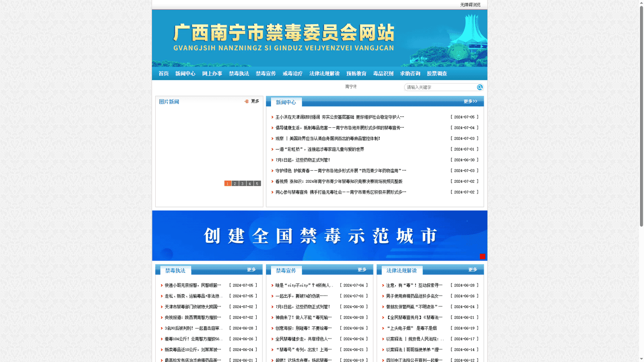Open the article 贩卖毒品近10公斤
Viewport: 644px width, 362px height.
(x=193, y=349)
